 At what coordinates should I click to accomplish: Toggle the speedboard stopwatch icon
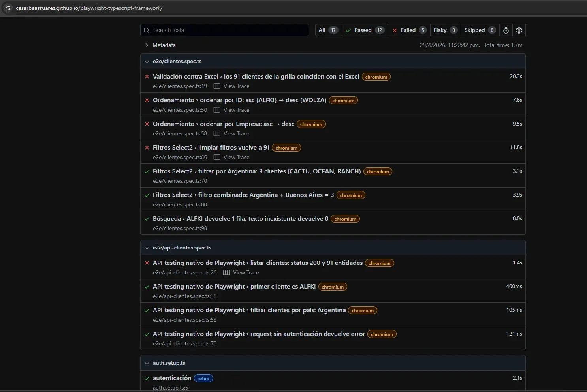(x=506, y=30)
